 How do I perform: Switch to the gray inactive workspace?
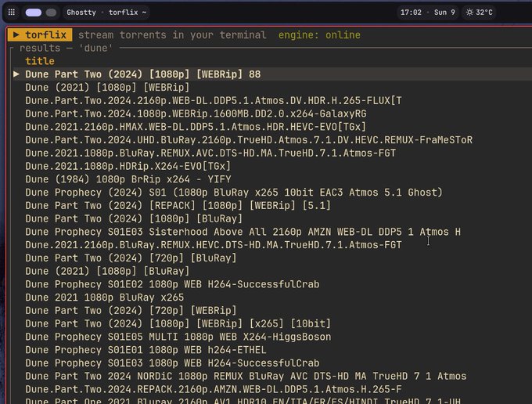[51, 13]
